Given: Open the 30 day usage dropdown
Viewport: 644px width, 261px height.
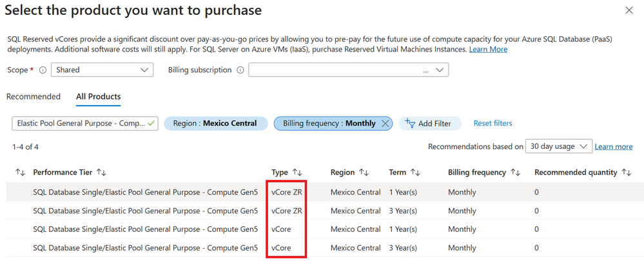Looking at the screenshot, I should (558, 146).
